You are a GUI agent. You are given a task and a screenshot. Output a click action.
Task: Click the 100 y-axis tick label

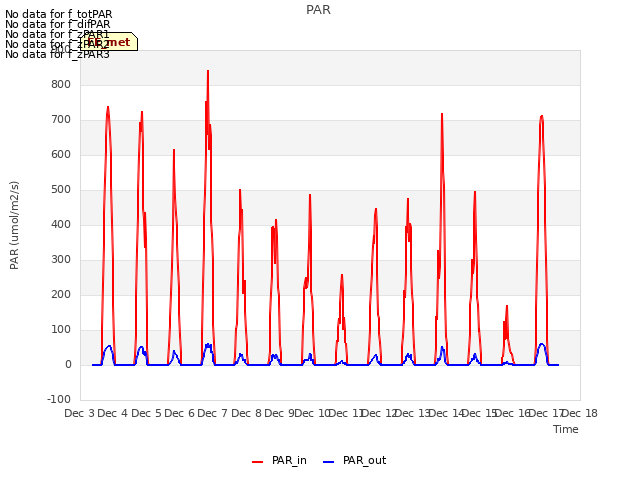61,329
